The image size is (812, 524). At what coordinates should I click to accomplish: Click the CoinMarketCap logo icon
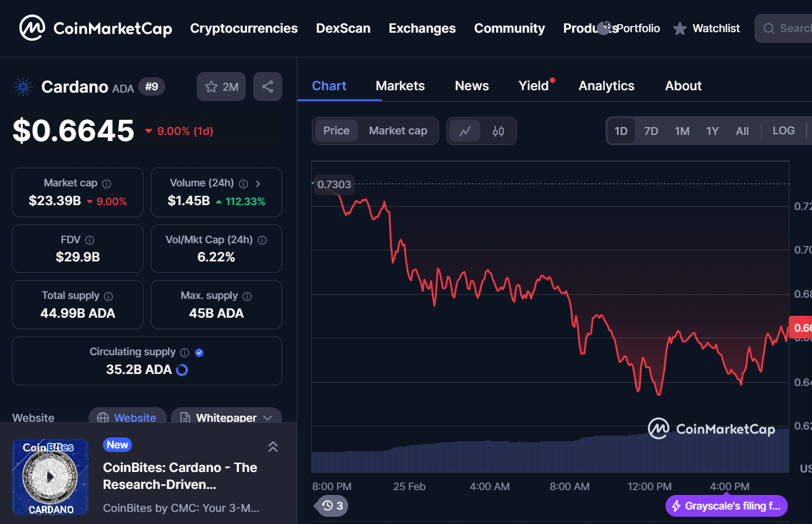[32, 28]
